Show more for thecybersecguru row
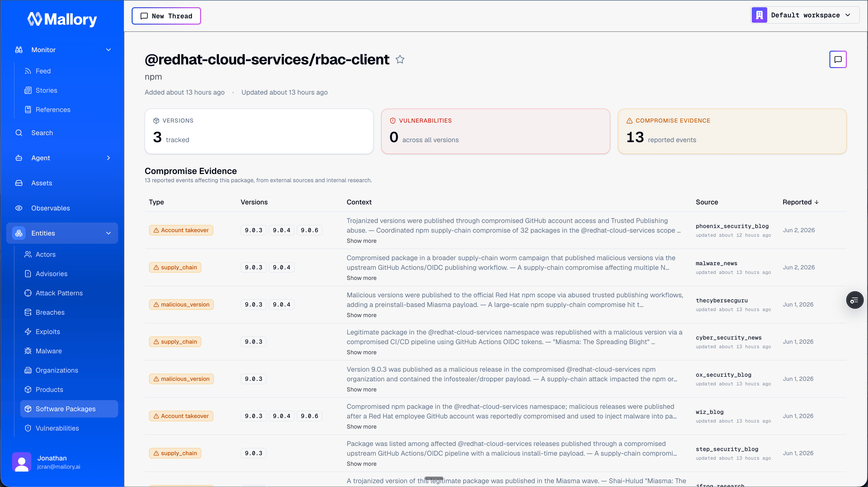 (361, 315)
